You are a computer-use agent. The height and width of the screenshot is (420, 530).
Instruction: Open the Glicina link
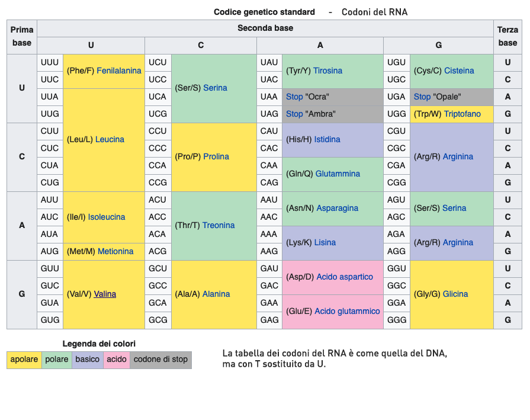pyautogui.click(x=455, y=294)
